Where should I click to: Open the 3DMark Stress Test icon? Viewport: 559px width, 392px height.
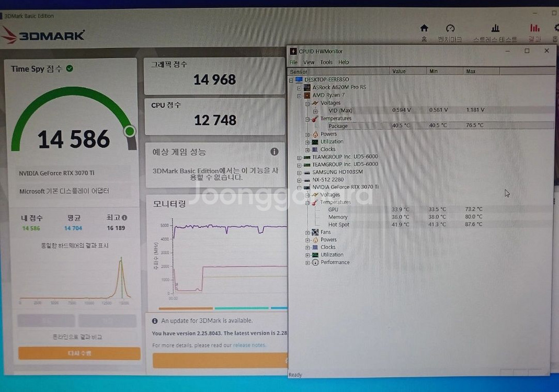pyautogui.click(x=495, y=28)
